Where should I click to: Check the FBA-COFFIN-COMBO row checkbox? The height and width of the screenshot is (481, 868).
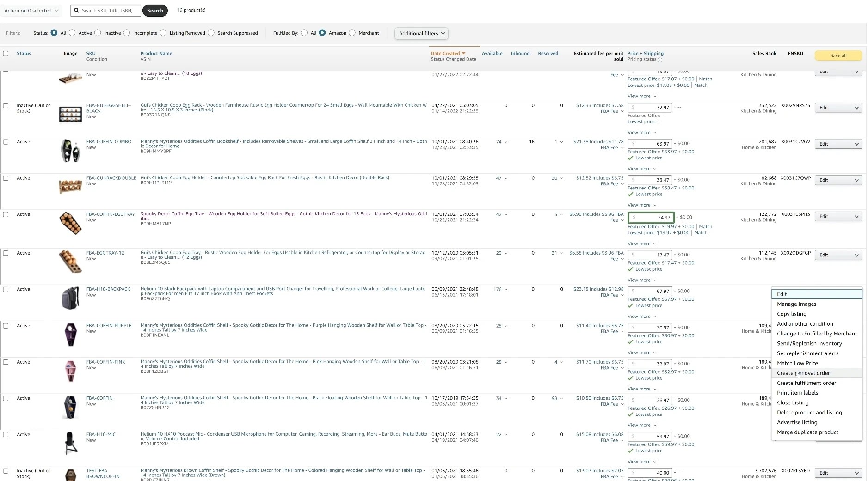click(x=6, y=142)
